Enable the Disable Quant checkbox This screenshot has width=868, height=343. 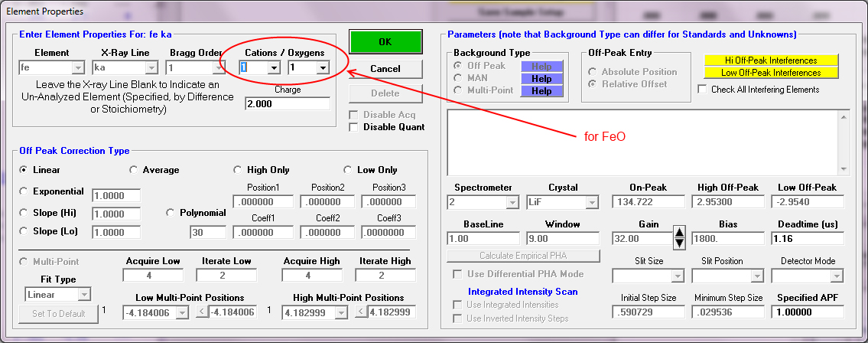[353, 127]
